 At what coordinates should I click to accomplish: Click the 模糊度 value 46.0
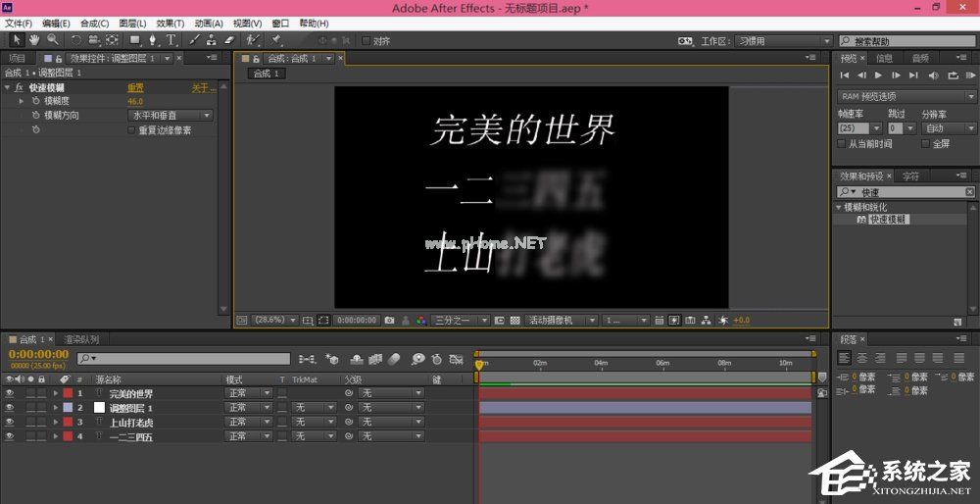click(135, 101)
